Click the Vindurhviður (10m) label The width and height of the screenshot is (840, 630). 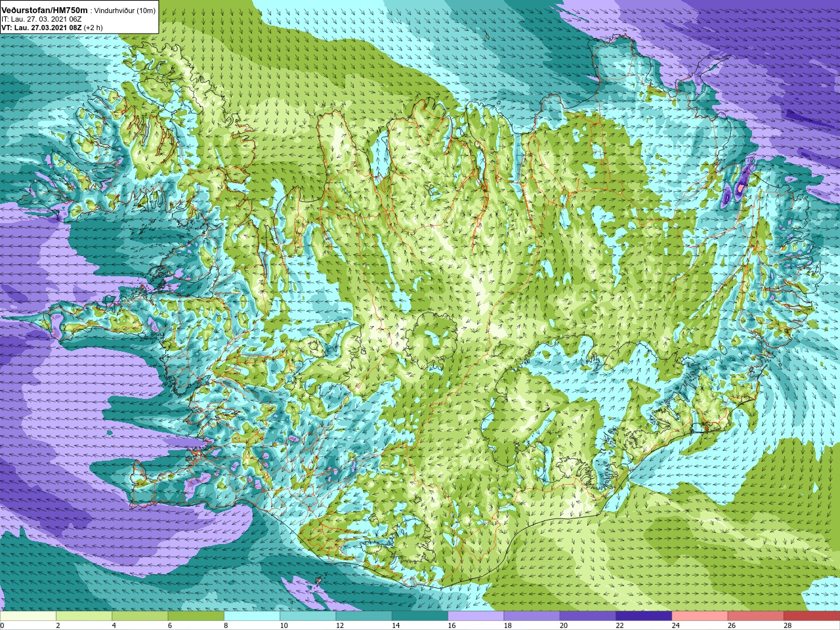click(x=125, y=10)
